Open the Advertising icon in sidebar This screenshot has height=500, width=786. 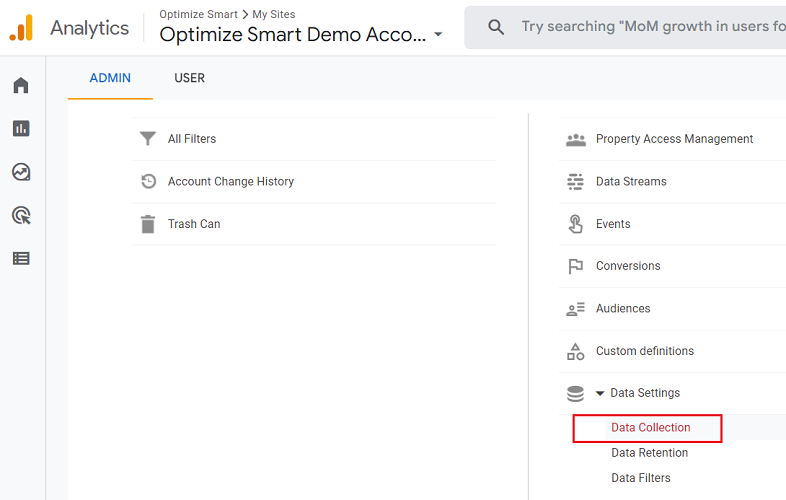point(21,215)
